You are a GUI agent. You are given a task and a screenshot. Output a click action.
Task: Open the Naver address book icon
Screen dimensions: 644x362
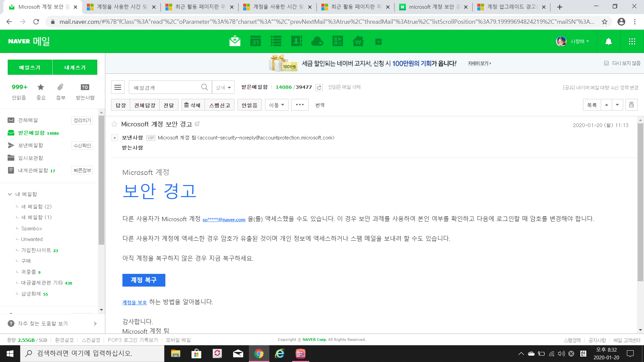[x=297, y=41]
